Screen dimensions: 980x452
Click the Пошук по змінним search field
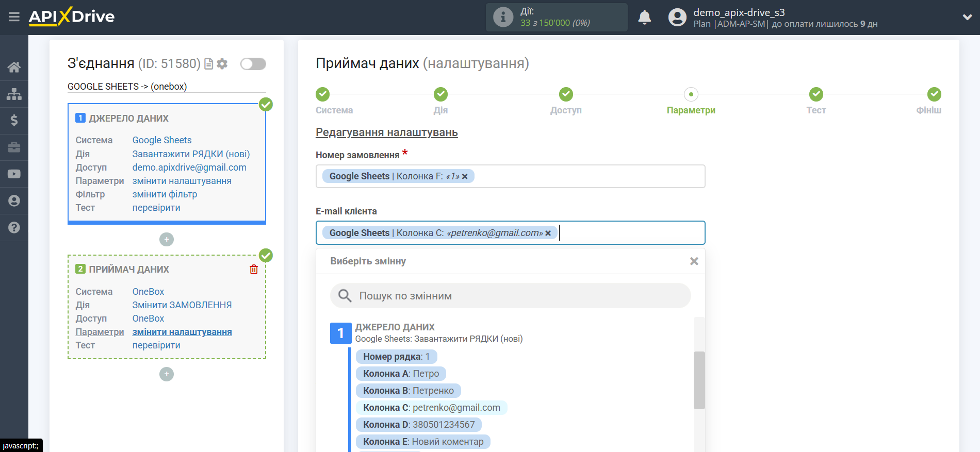pyautogui.click(x=510, y=296)
